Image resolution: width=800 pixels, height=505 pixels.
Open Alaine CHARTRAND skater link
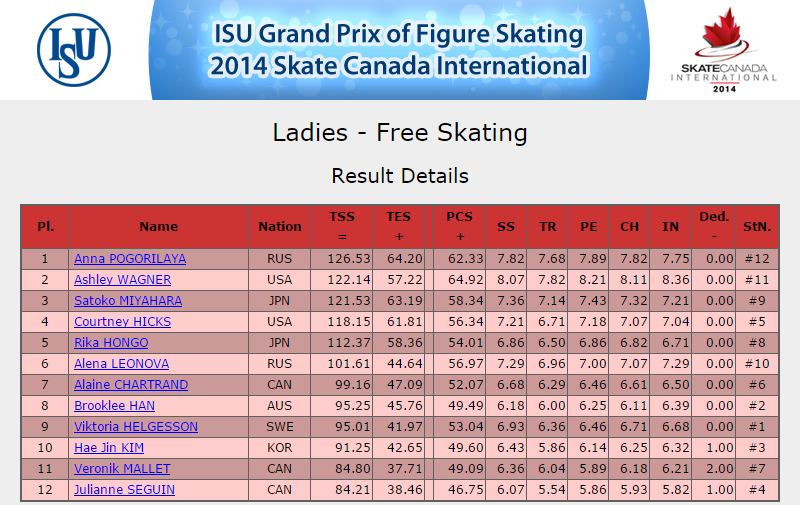coord(131,384)
